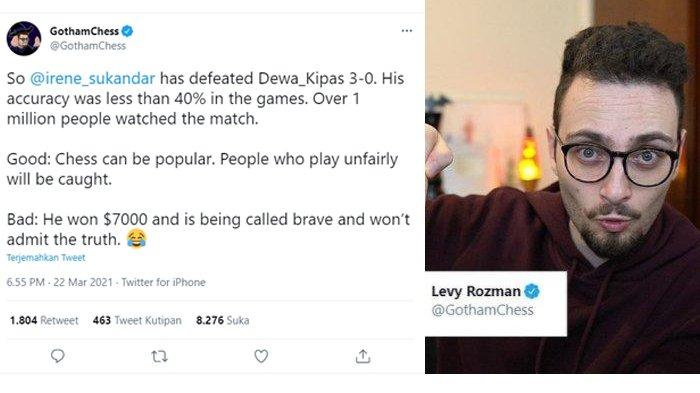
Task: Click the GothamChess profile avatar
Action: (x=24, y=38)
